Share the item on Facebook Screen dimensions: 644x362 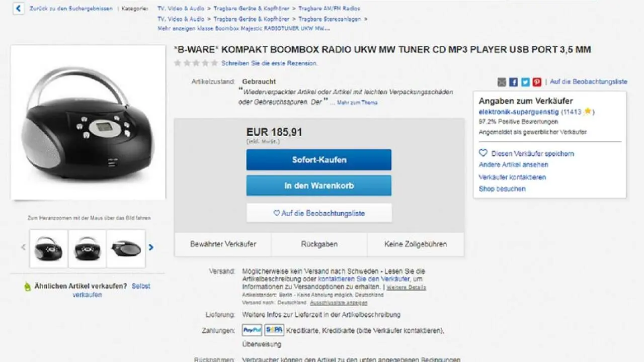pos(513,82)
